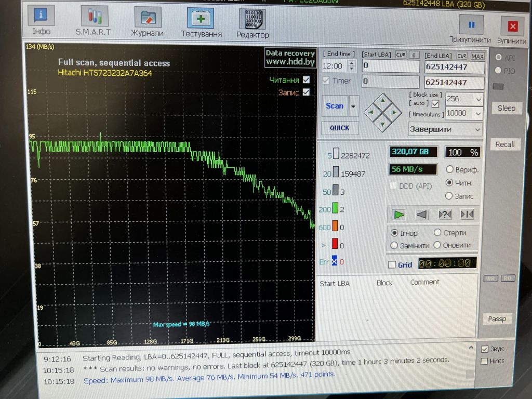Screen dimensions: 532x399
Task: Click the diamond navigation arrows control
Action: pyautogui.click(x=383, y=113)
